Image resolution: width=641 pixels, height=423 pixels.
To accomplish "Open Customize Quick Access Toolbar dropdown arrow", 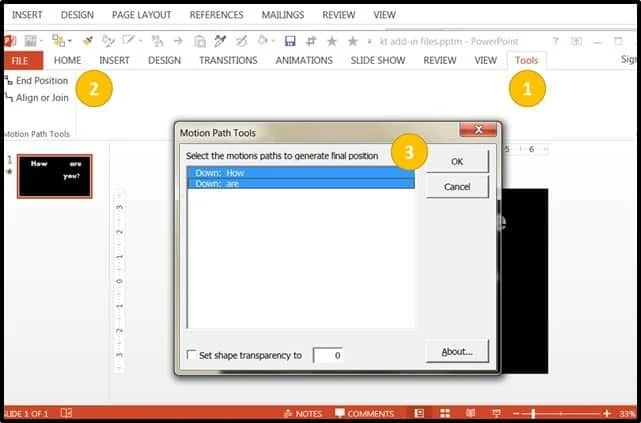I will click(370, 41).
